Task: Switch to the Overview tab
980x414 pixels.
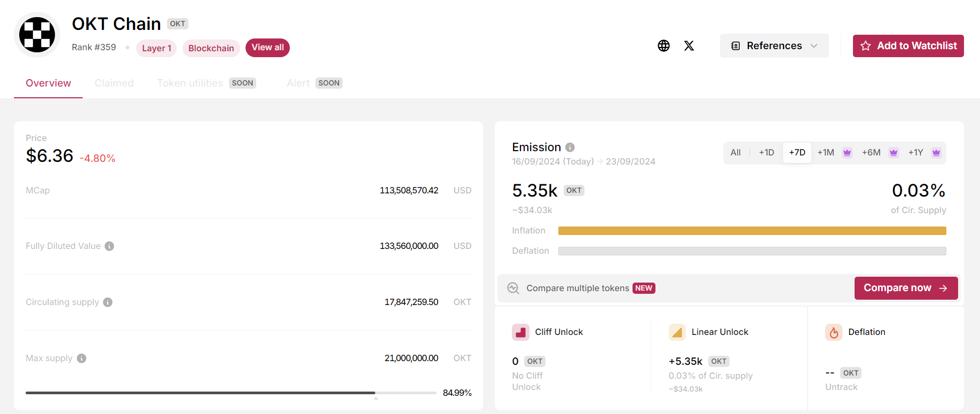Action: point(48,83)
